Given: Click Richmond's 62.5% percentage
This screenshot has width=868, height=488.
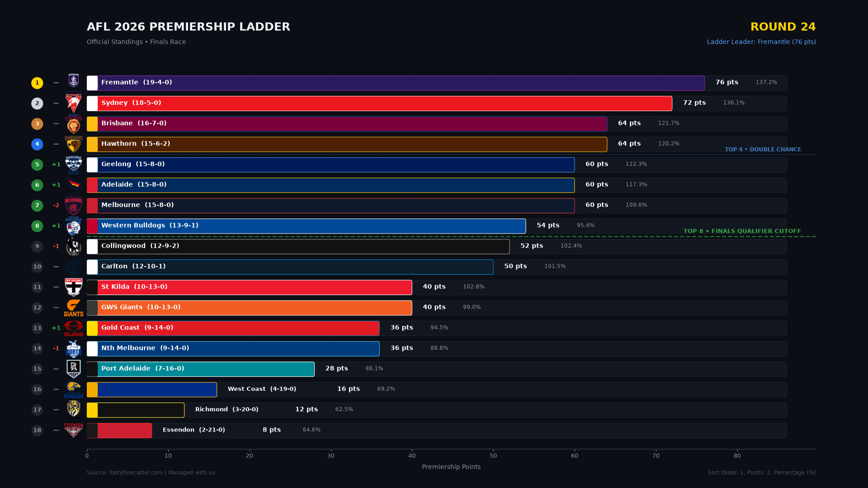Looking at the screenshot, I should click(x=344, y=409).
